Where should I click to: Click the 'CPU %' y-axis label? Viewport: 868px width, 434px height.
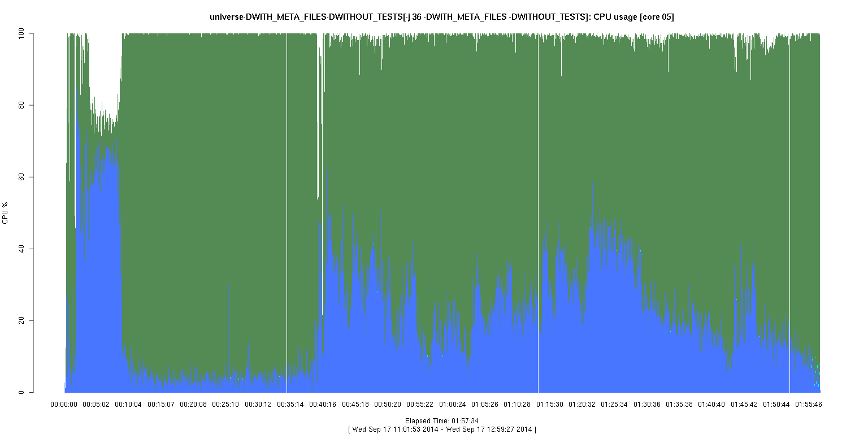pyautogui.click(x=5, y=213)
